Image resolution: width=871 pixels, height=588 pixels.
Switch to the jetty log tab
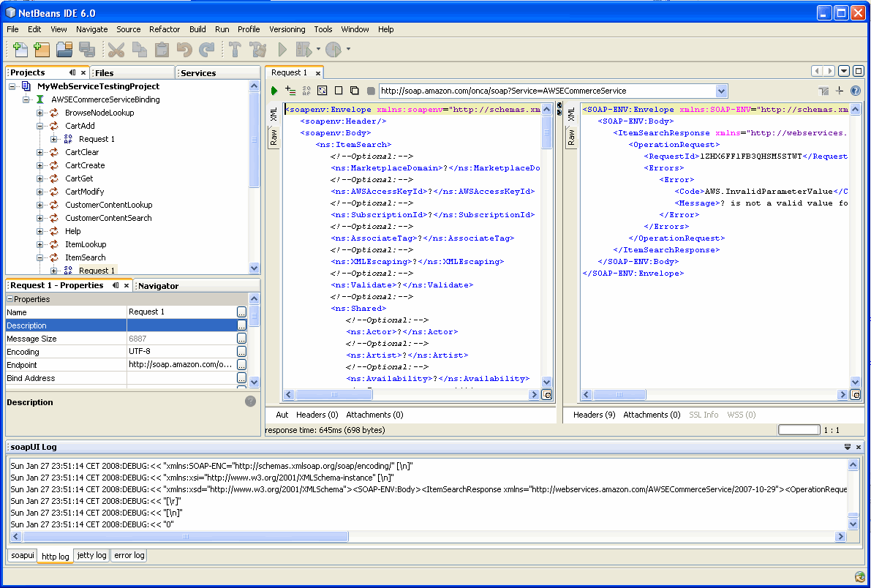[91, 556]
